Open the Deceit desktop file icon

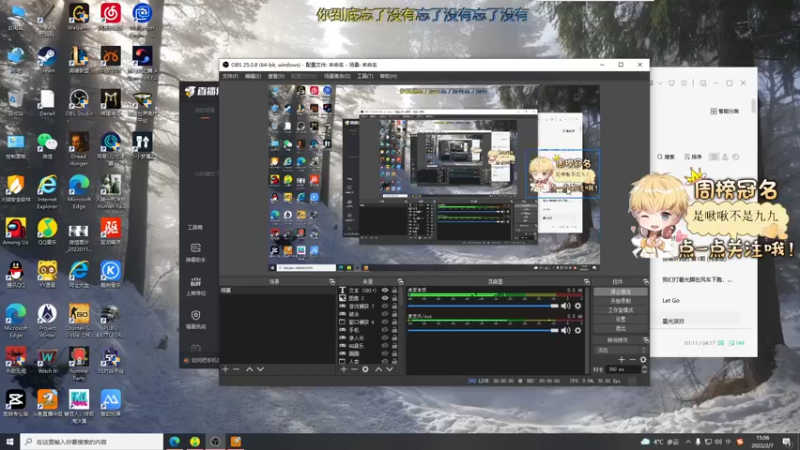(47, 102)
